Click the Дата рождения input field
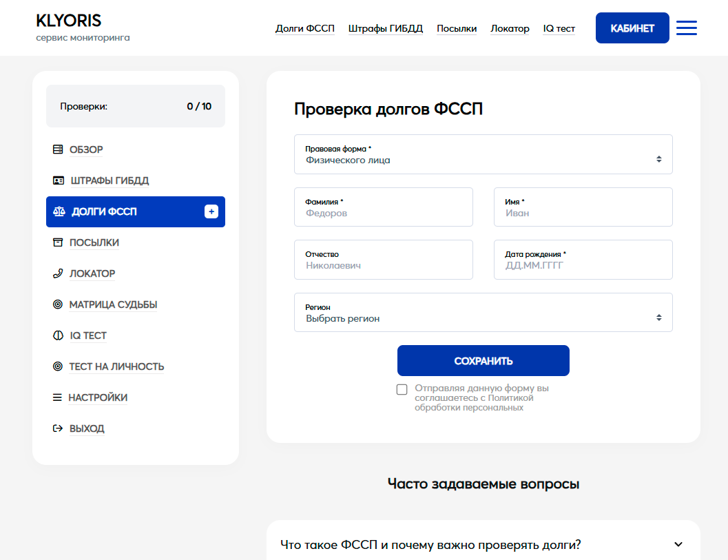Screen dimensions: 728x560 tap(583, 260)
